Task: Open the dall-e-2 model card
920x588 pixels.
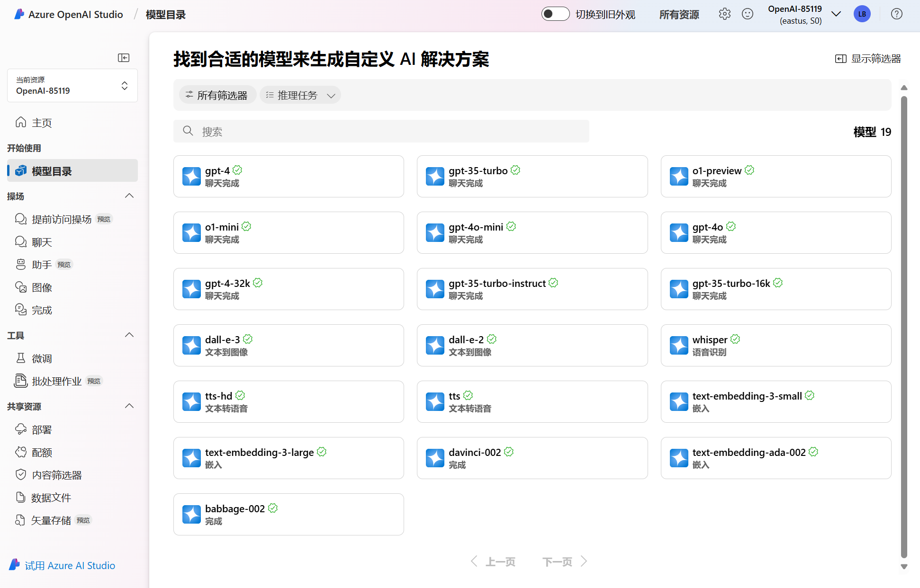Action: 532,345
